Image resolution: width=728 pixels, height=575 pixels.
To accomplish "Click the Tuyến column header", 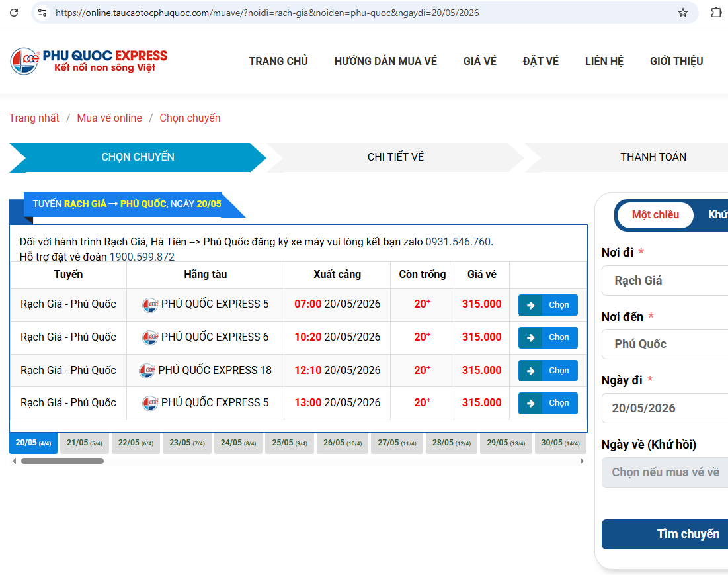I will point(68,275).
